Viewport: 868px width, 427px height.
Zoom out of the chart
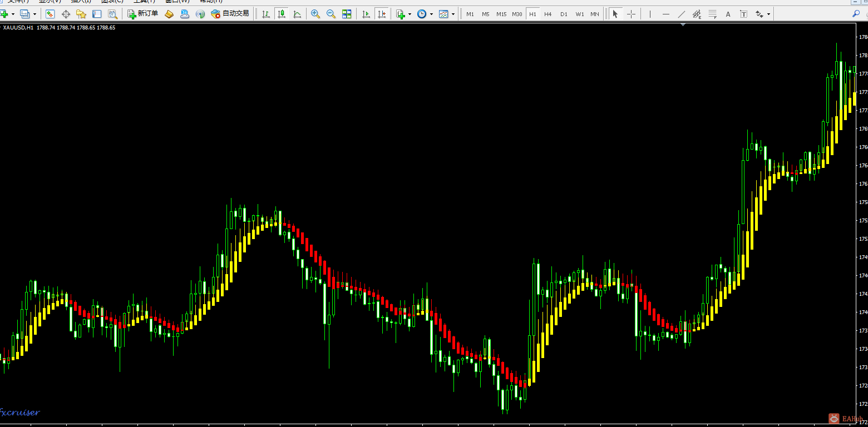click(331, 14)
